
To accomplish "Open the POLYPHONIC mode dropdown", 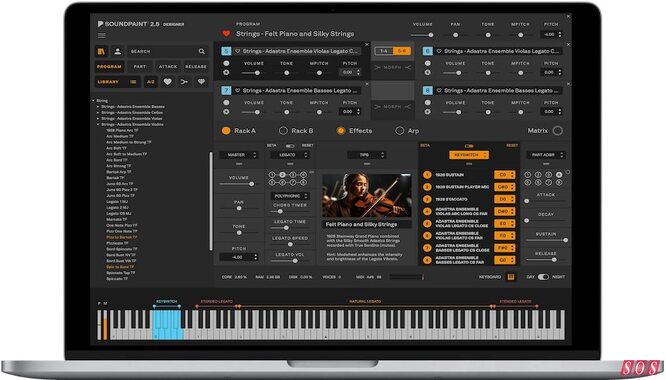I will [290, 196].
